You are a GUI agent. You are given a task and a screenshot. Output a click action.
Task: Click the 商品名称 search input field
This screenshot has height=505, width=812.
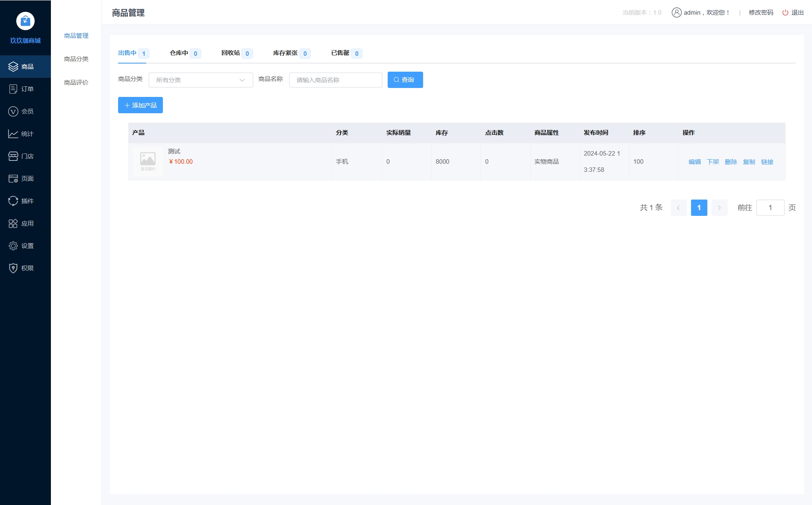click(336, 80)
